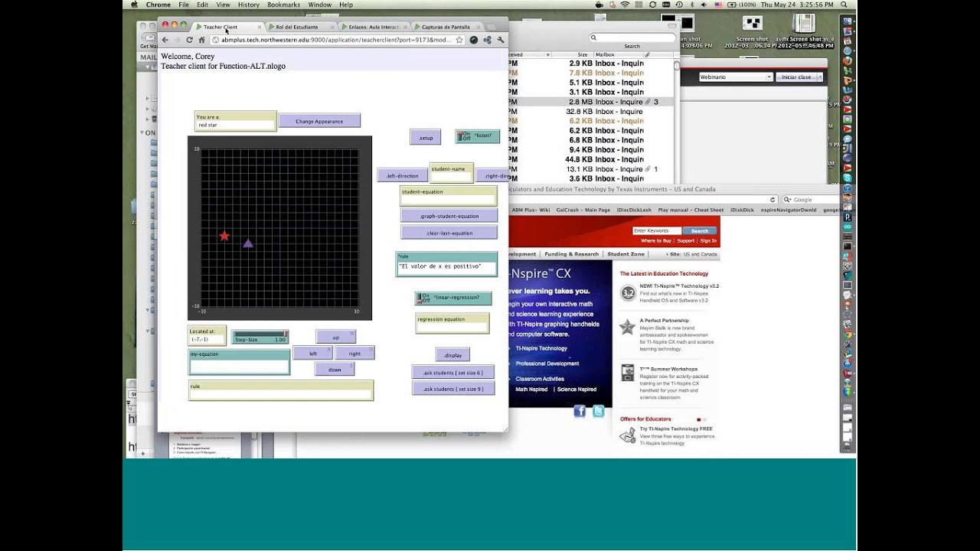Click the .display button
The height and width of the screenshot is (551, 980).
click(452, 354)
